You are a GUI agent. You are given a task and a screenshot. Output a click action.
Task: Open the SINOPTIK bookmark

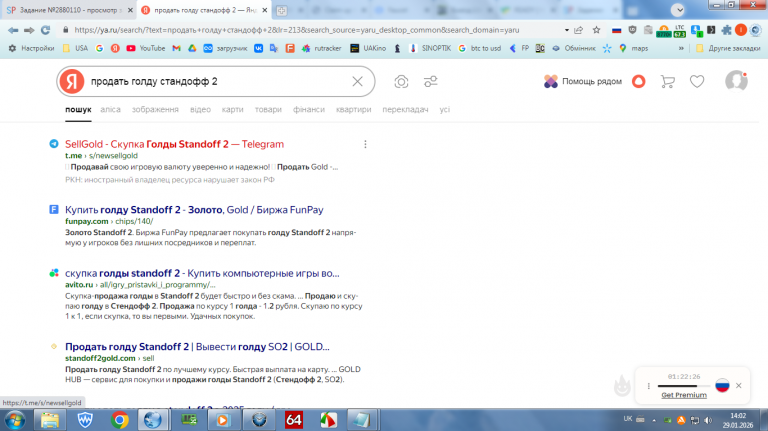[x=431, y=48]
